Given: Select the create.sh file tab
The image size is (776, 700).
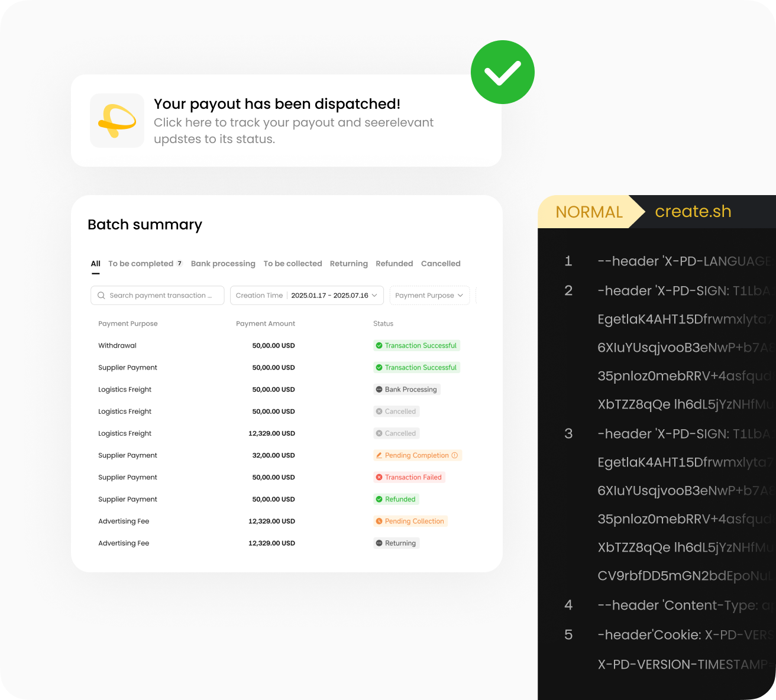Looking at the screenshot, I should (x=693, y=212).
